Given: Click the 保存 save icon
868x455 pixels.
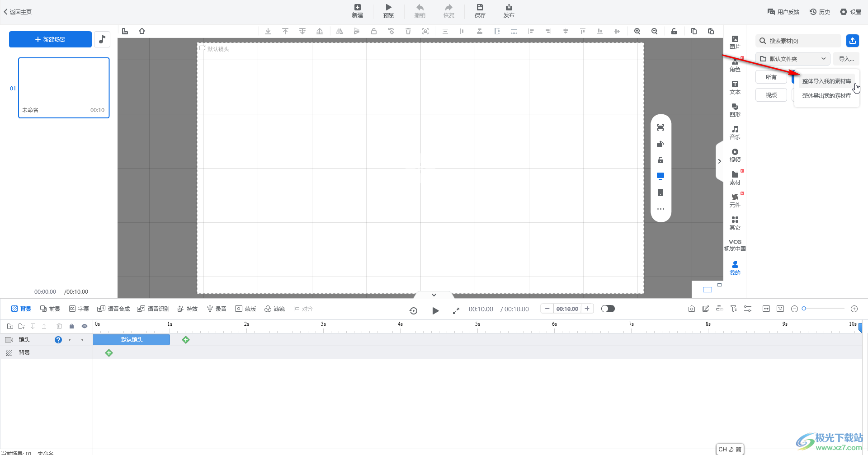Looking at the screenshot, I should coord(480,11).
